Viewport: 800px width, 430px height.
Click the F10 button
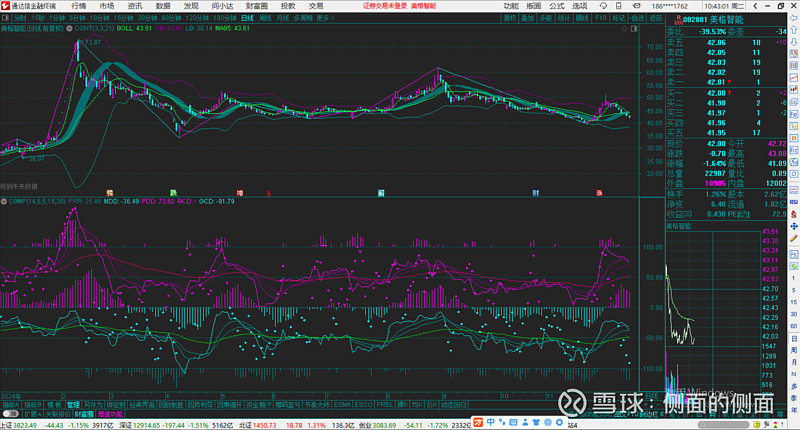tap(600, 17)
